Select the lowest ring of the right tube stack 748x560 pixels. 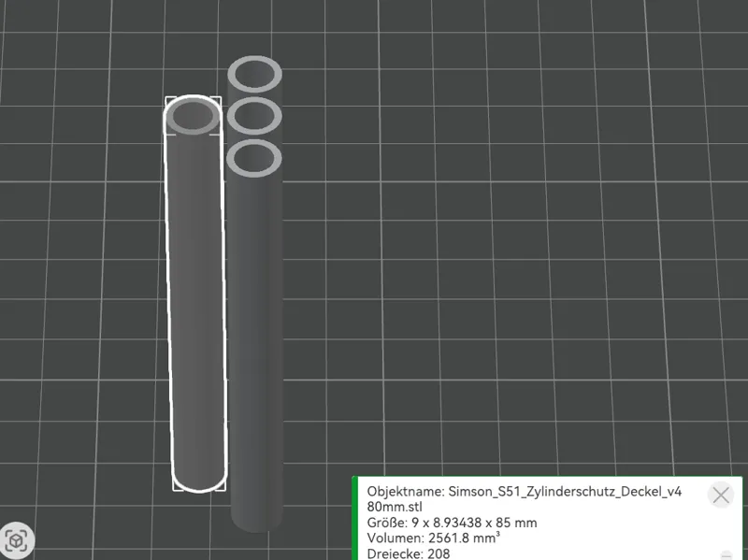[x=254, y=158]
